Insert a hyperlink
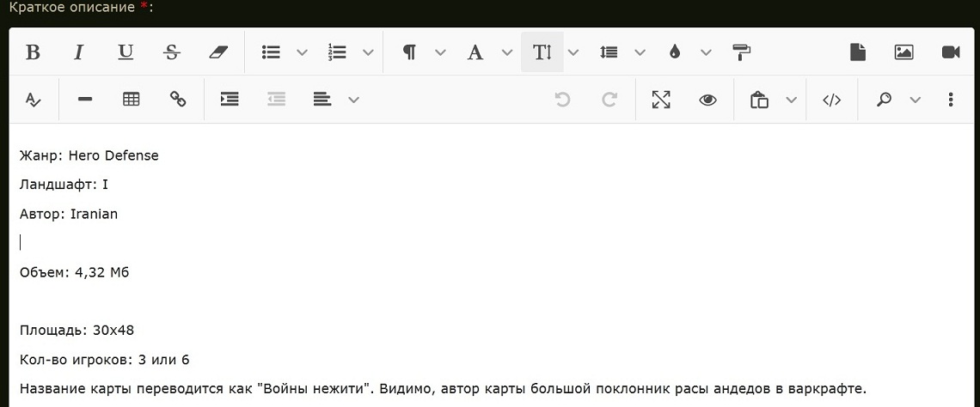 pos(178,100)
